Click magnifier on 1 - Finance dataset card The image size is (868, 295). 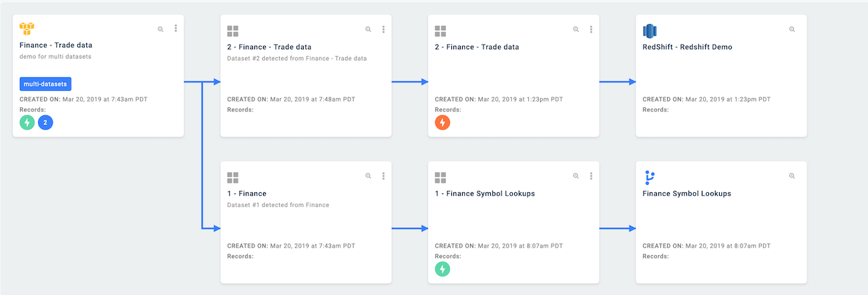click(368, 176)
